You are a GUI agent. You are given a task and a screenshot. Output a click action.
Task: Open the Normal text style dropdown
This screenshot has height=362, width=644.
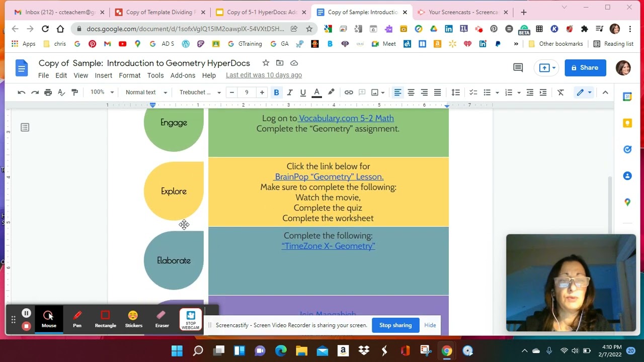[146, 93]
